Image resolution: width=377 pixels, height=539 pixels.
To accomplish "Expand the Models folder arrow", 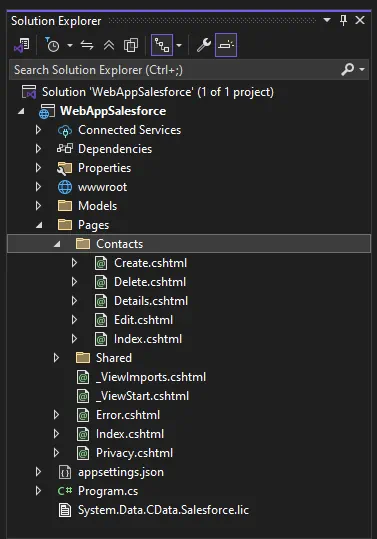I will coord(38,206).
